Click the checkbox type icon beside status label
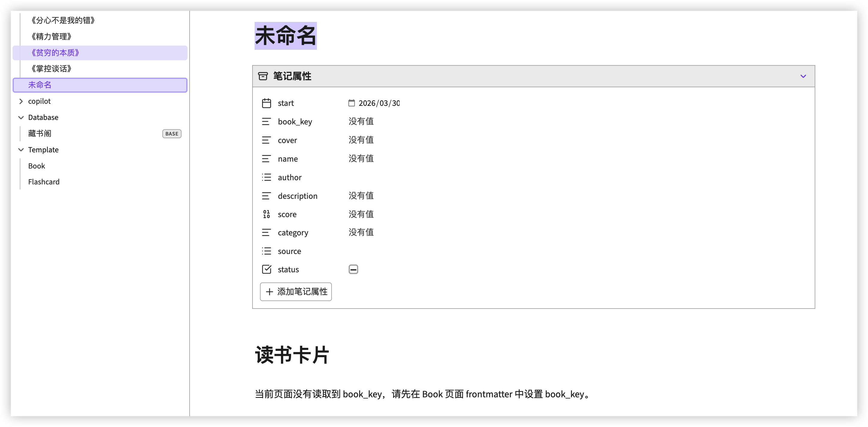The height and width of the screenshot is (427, 868). pos(266,270)
